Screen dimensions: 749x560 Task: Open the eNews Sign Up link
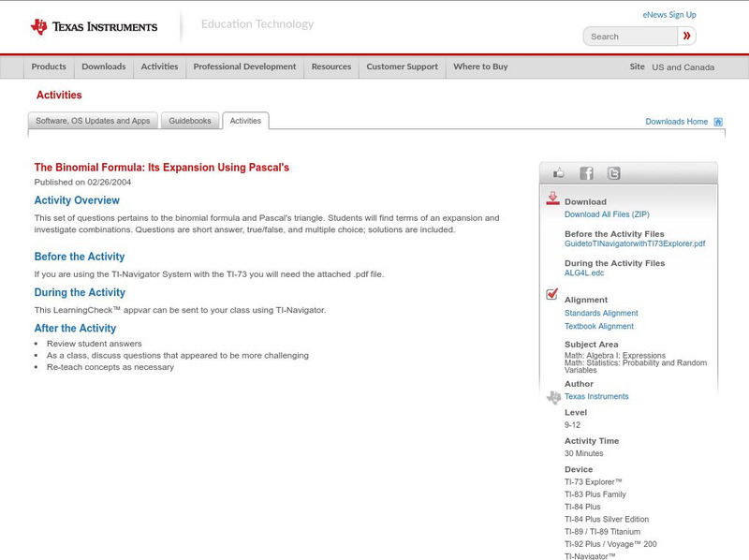[669, 15]
